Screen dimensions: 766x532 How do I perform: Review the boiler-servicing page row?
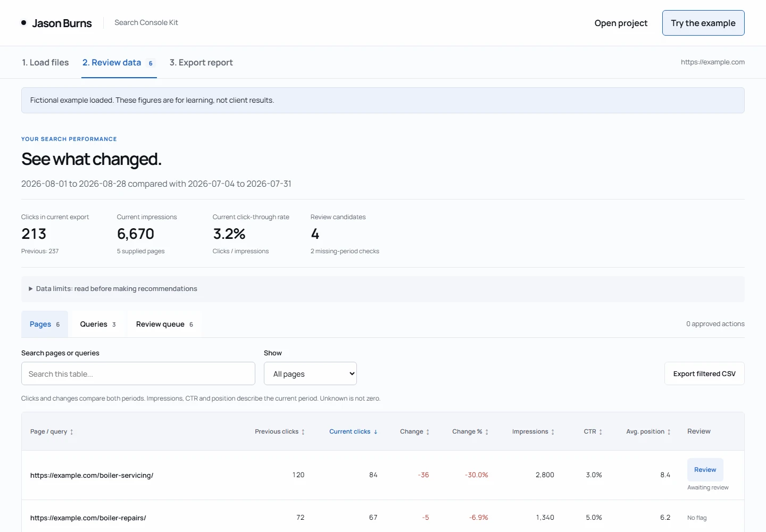point(705,470)
